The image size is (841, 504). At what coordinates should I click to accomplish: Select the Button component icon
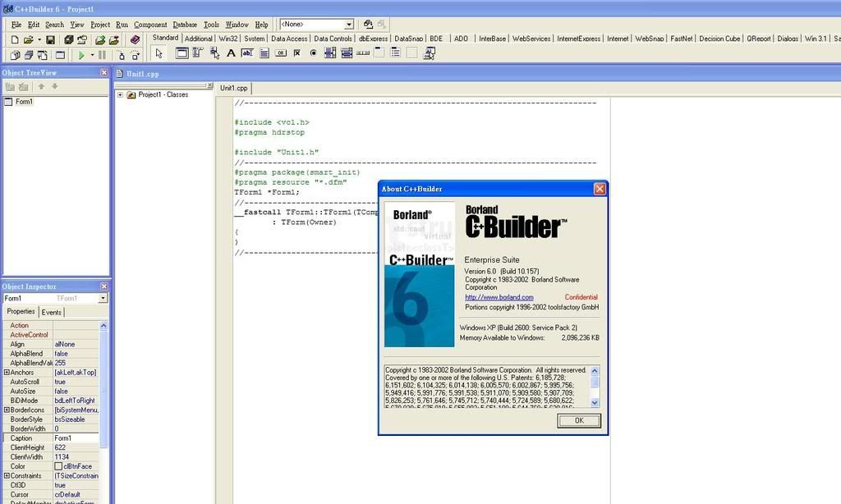pos(281,53)
